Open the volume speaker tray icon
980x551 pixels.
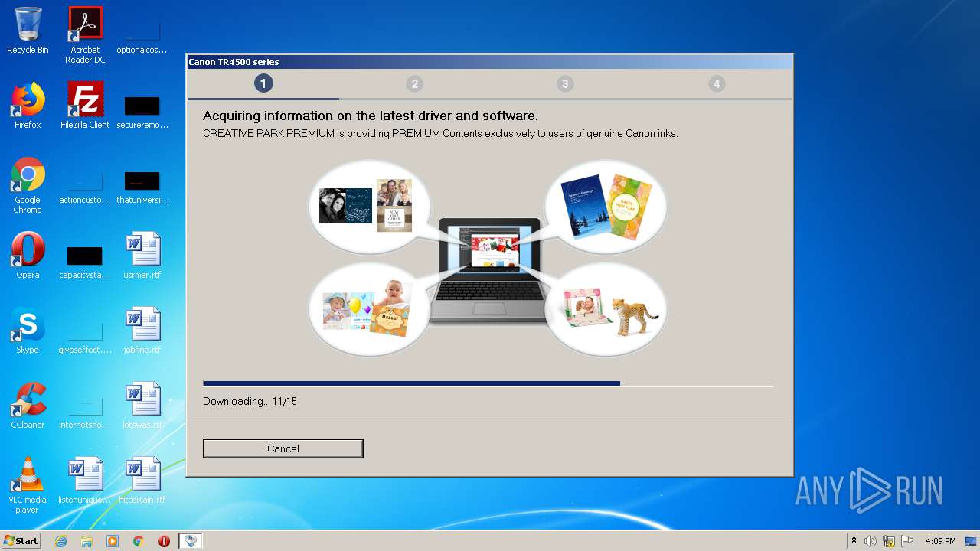click(x=871, y=541)
